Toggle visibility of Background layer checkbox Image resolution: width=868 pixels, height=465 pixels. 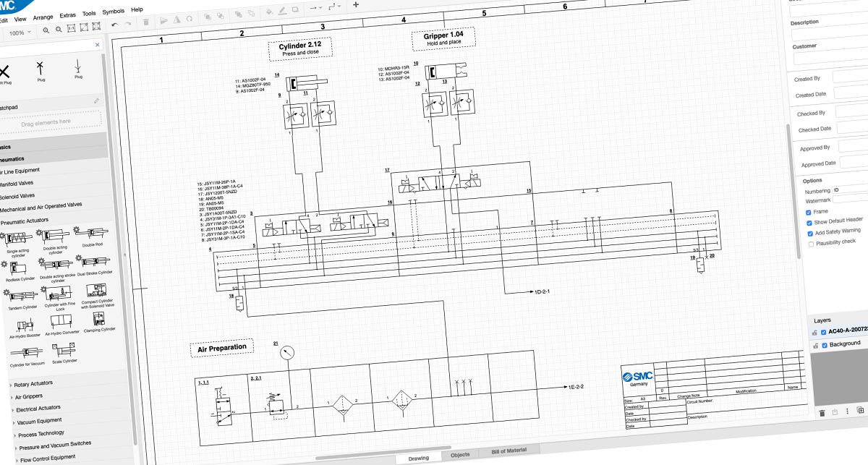click(824, 346)
